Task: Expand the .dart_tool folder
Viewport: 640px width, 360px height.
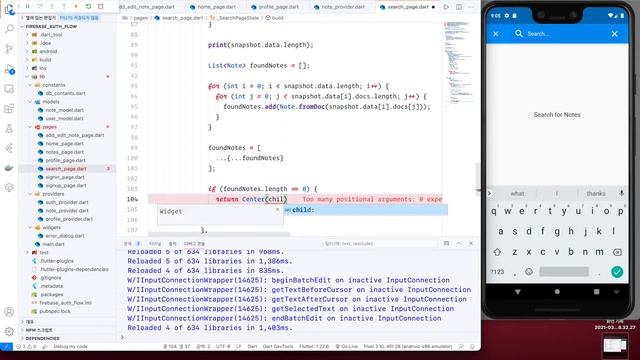Action: [x=51, y=35]
